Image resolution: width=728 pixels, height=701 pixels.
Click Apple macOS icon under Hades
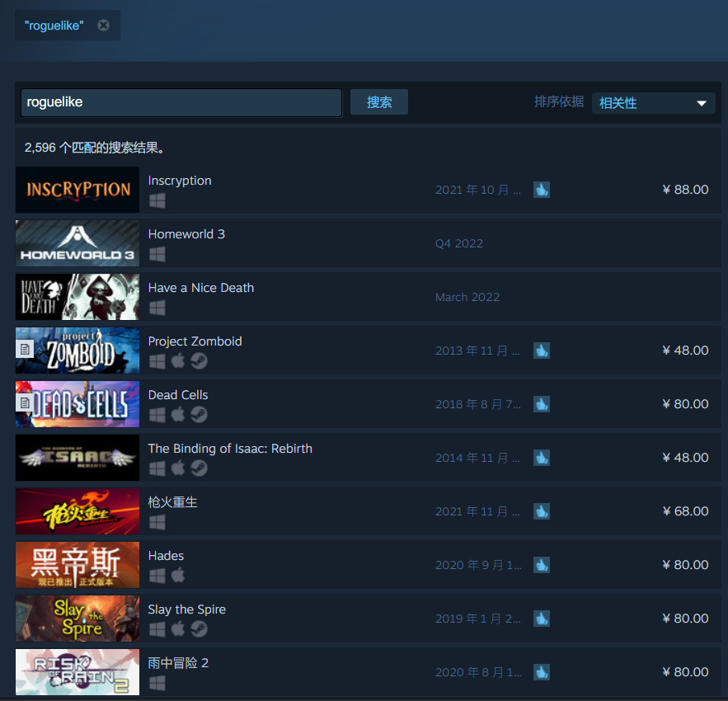pyautogui.click(x=178, y=576)
